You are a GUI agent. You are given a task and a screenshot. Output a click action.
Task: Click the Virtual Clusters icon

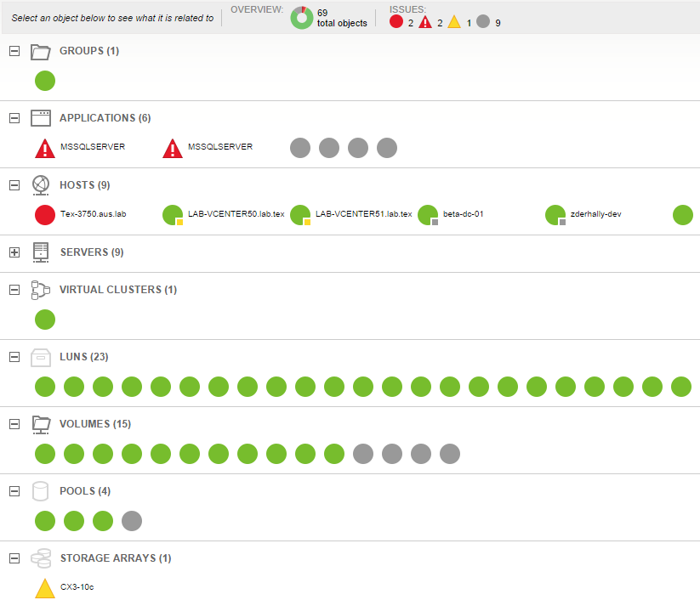click(41, 290)
